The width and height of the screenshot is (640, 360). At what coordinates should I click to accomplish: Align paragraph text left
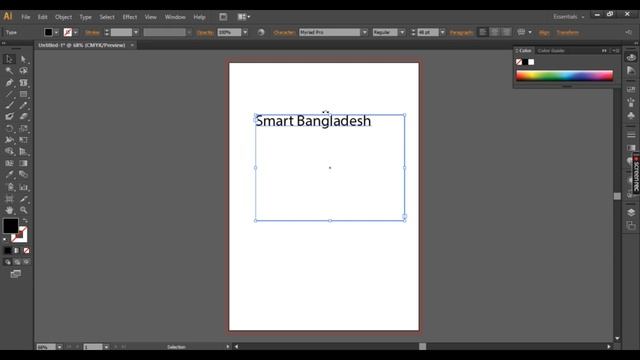[x=483, y=32]
